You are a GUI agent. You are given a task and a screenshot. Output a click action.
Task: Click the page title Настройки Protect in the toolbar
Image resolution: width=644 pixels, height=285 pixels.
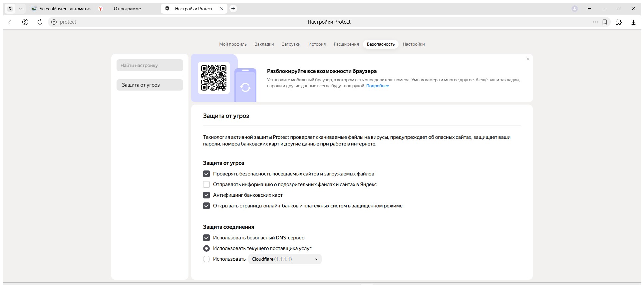[x=329, y=22]
